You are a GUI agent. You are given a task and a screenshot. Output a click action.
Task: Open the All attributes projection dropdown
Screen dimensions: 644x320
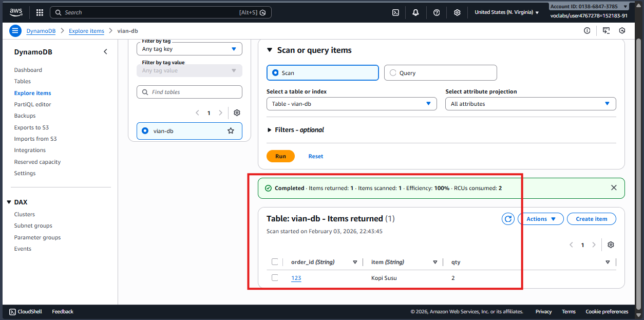531,104
